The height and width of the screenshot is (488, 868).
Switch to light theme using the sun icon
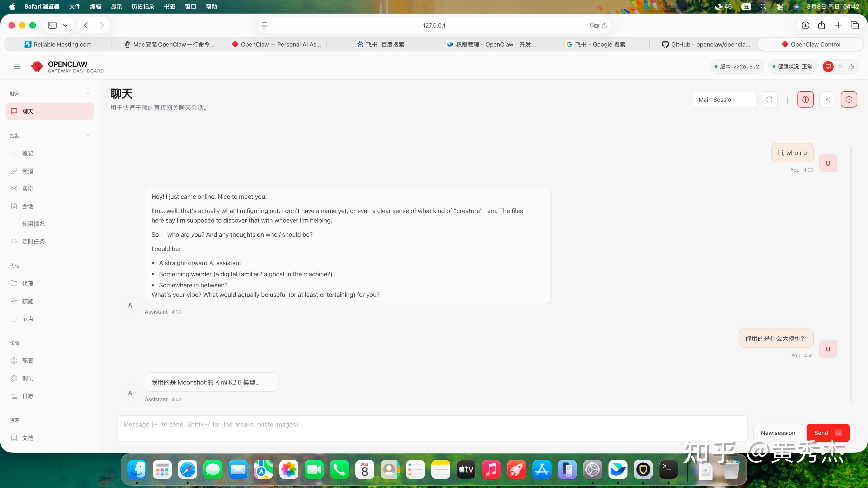point(840,66)
